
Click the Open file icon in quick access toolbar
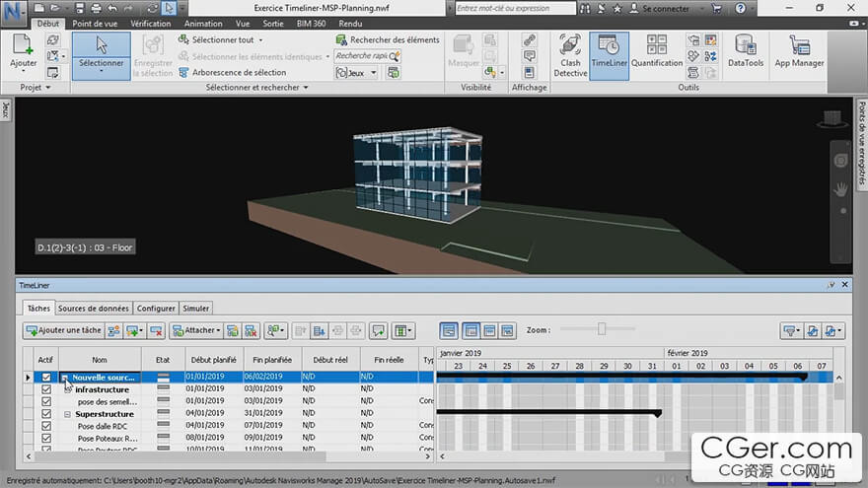[x=55, y=8]
